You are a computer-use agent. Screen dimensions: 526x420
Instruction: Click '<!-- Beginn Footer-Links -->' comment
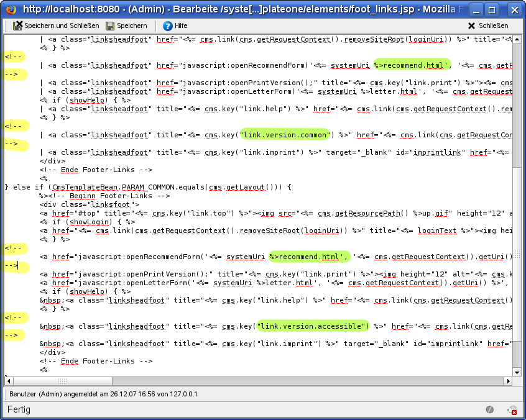coord(109,196)
